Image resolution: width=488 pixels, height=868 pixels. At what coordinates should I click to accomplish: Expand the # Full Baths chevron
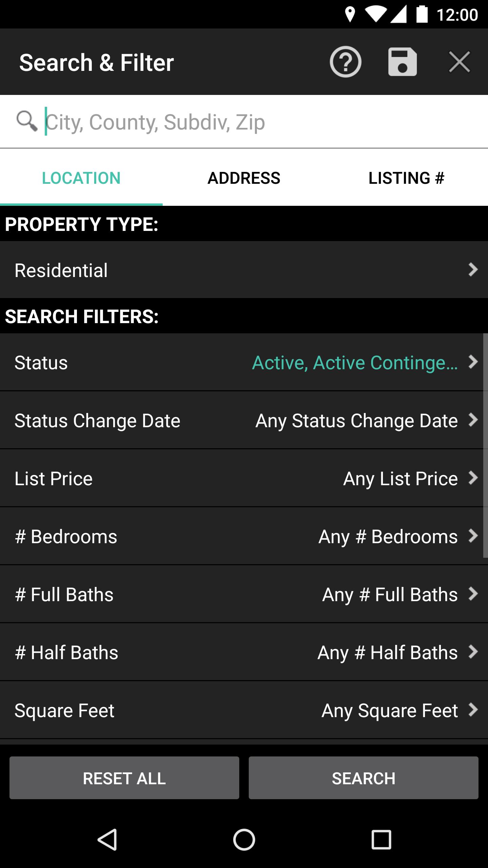[473, 594]
